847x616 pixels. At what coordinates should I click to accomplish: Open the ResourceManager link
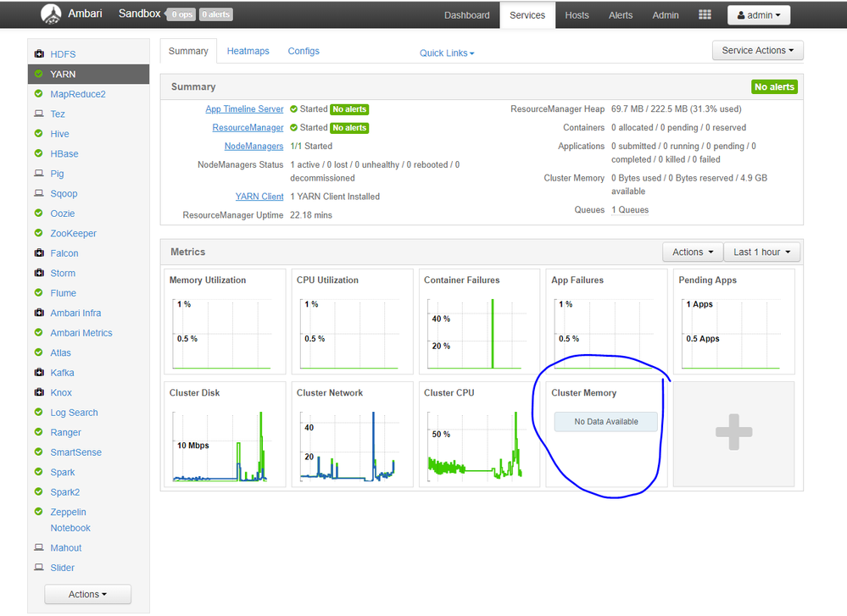coord(248,128)
